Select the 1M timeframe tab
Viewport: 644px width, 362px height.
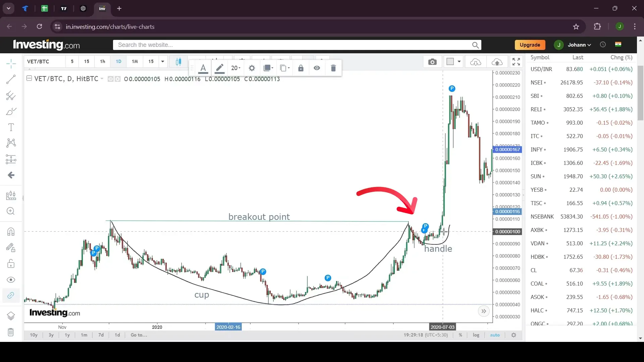[x=135, y=61]
